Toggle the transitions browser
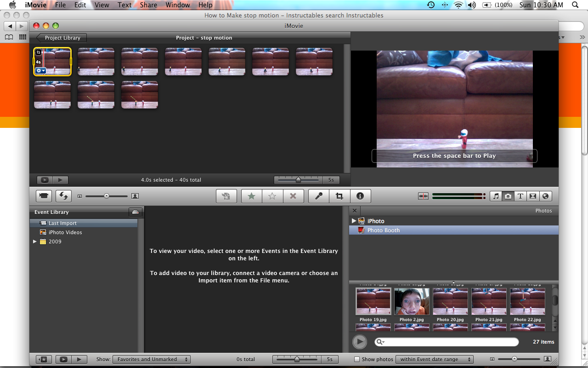The height and width of the screenshot is (368, 588). point(533,196)
